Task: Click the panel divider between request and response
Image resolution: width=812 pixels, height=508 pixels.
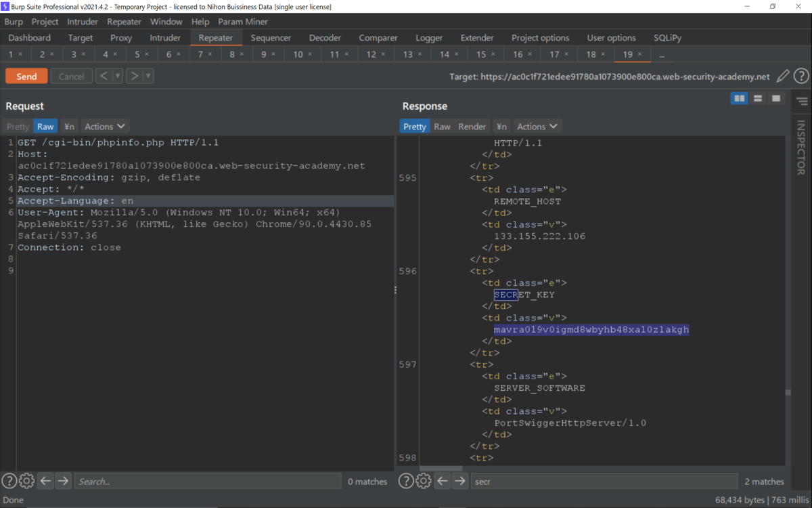Action: [x=396, y=290]
